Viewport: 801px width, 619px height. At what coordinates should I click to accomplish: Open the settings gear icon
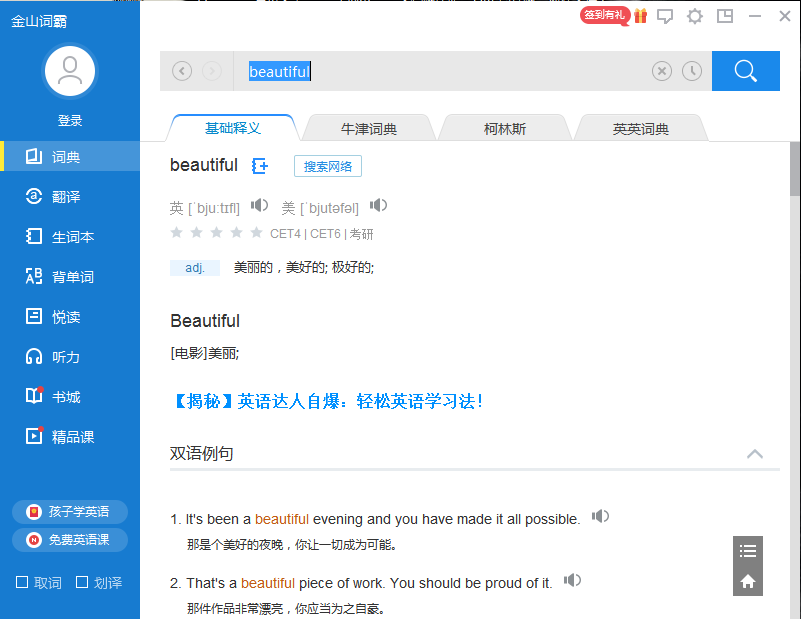coord(694,16)
